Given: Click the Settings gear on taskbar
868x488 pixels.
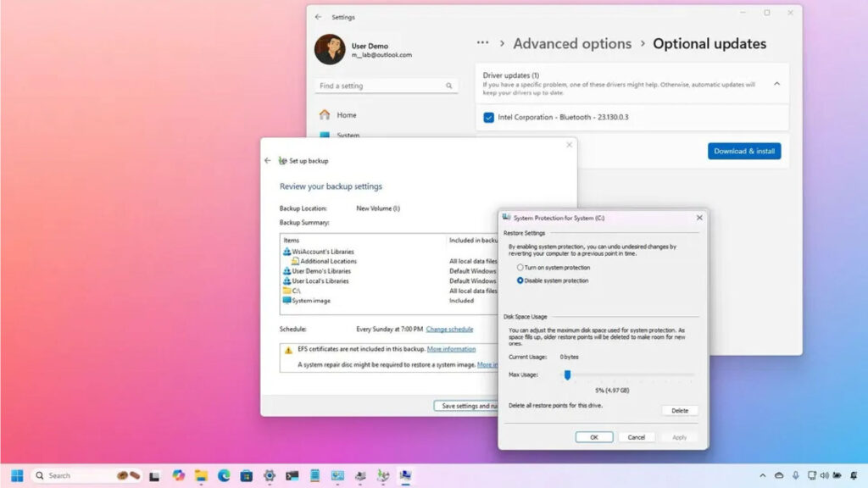Looking at the screenshot, I should [270, 476].
